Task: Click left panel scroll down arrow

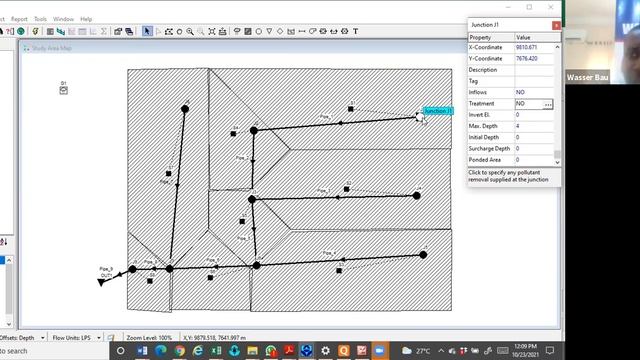Action: point(9,324)
